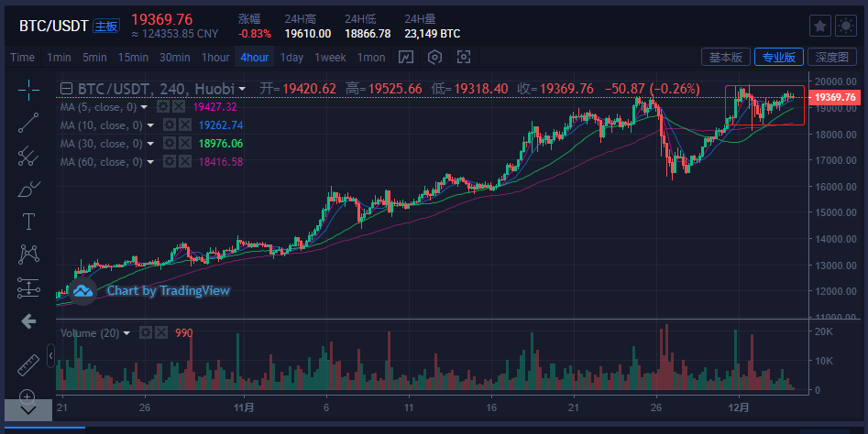Click the 24H high value 19610.00
868x434 pixels.
[308, 34]
